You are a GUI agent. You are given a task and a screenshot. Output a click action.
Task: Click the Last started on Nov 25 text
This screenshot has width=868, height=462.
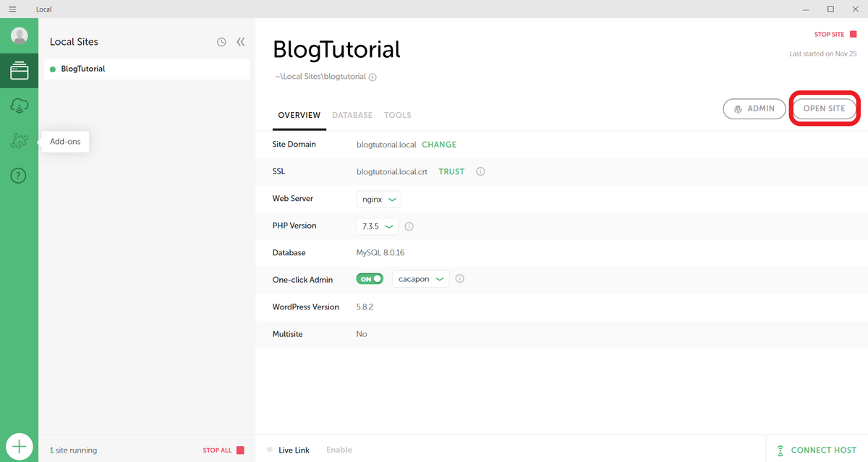(x=823, y=54)
